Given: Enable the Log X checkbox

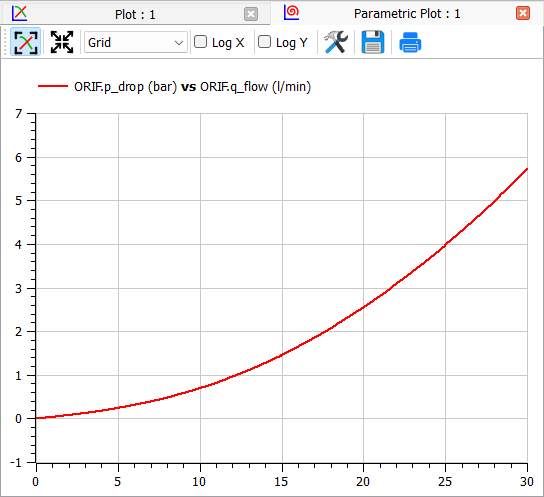Looking at the screenshot, I should 201,42.
